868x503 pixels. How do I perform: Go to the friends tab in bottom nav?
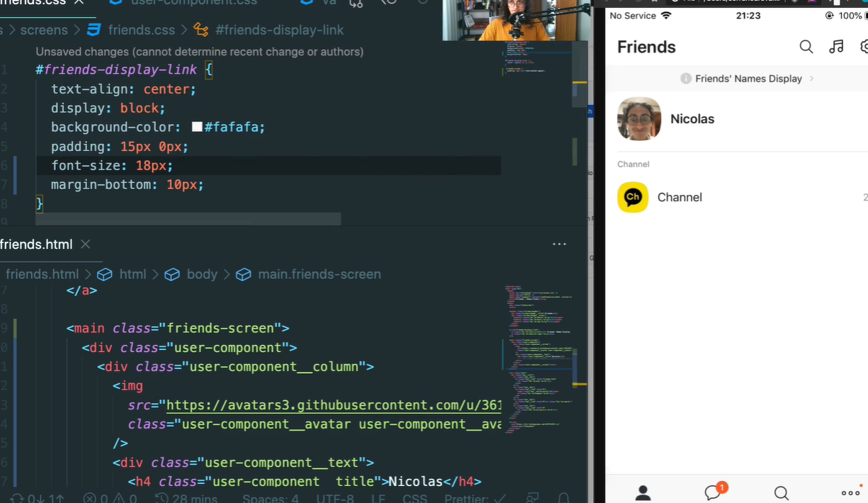[x=643, y=493]
